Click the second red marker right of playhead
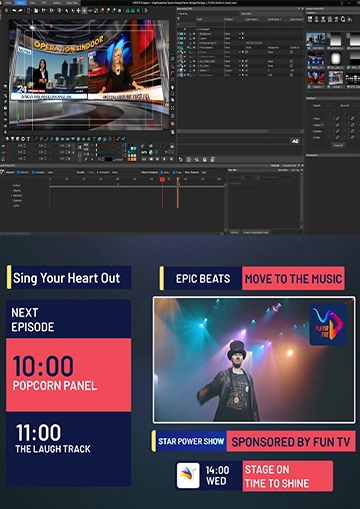Image resolution: width=360 pixels, height=509 pixels. coord(178,179)
